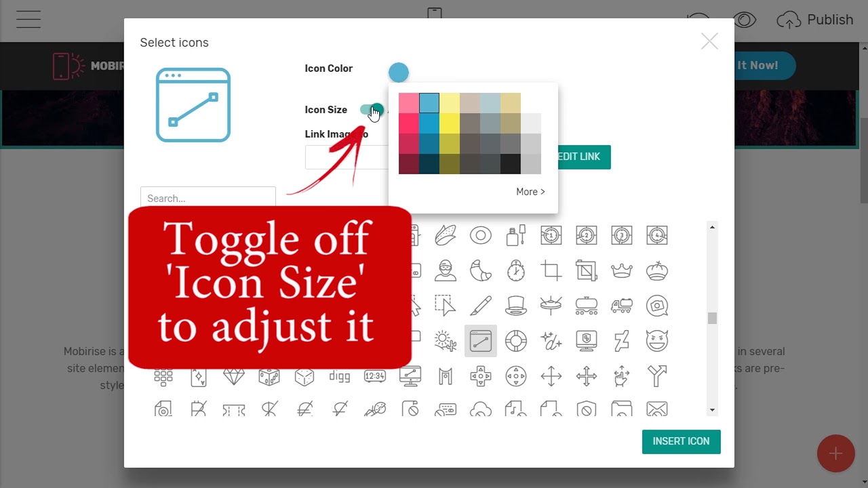Click the undo arrow in the top bar
Image resolution: width=868 pixels, height=488 pixels.
698,20
